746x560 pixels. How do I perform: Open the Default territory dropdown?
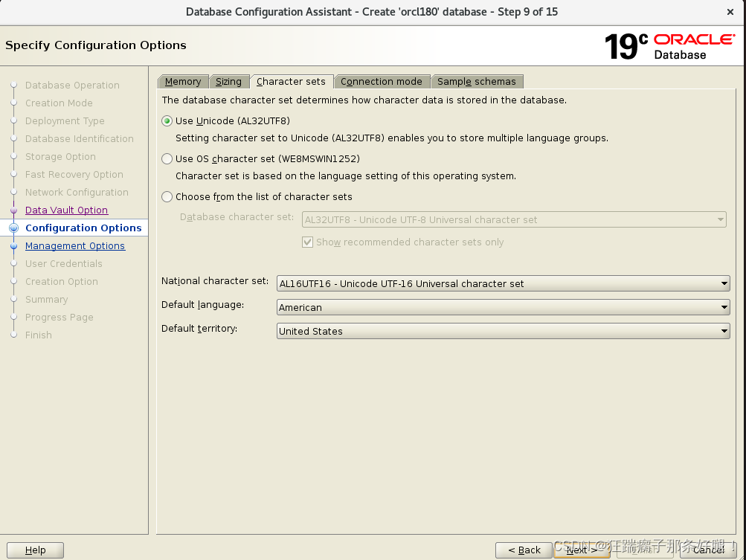[x=504, y=331]
